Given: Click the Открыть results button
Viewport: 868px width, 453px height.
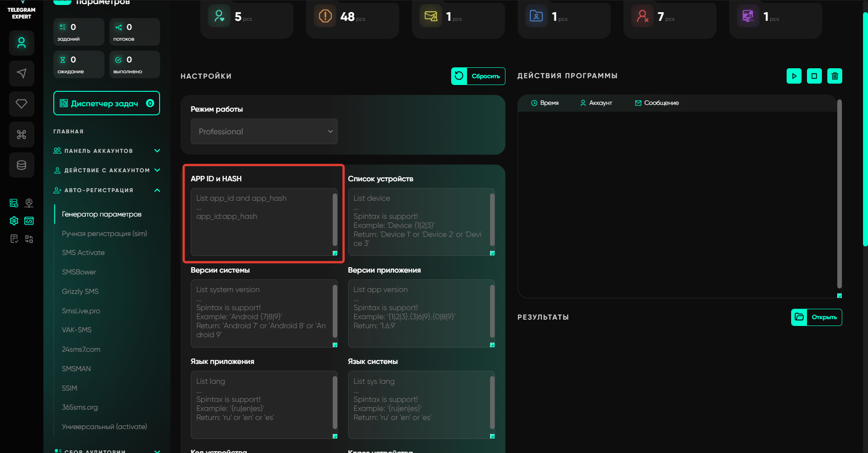Looking at the screenshot, I should [816, 317].
